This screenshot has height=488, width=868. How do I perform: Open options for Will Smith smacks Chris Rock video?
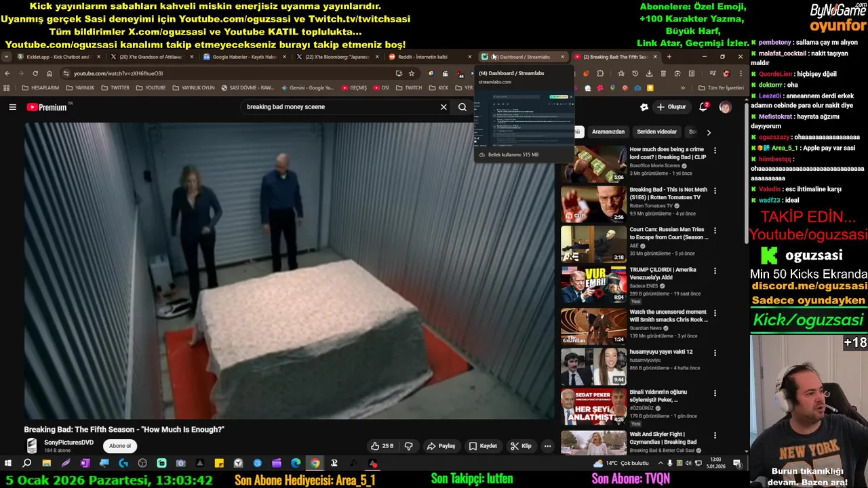[715, 313]
